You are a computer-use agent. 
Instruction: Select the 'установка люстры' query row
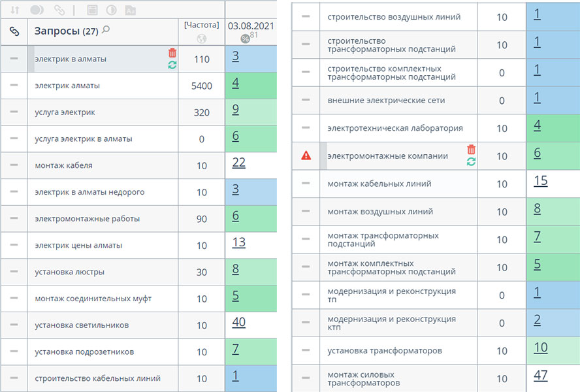pos(69,272)
